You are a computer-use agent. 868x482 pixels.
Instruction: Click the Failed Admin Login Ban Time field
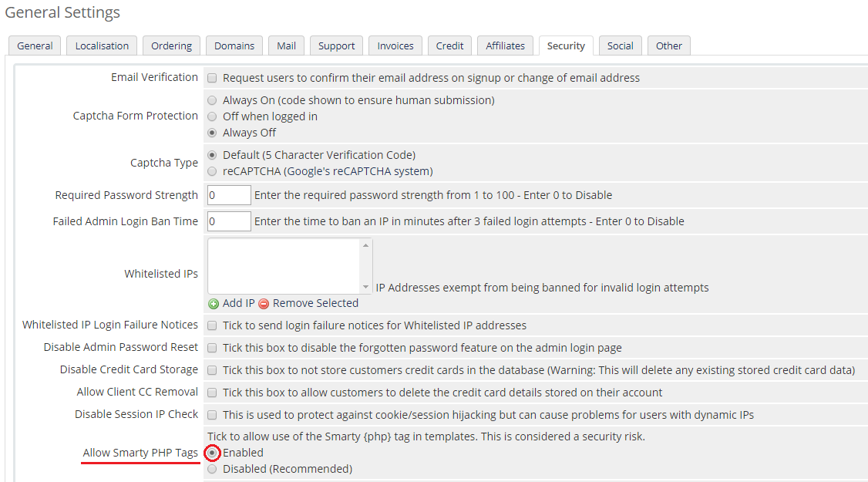[229, 221]
